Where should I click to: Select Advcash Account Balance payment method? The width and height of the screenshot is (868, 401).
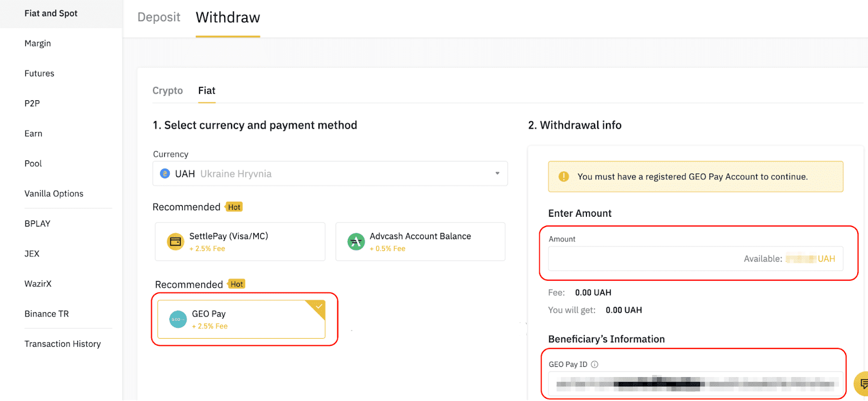(x=420, y=242)
